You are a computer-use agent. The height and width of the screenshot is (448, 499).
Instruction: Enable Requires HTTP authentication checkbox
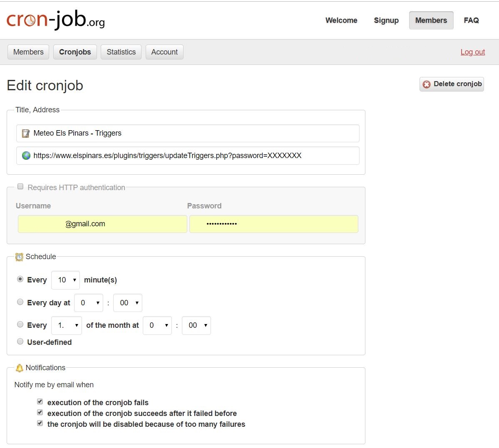pyautogui.click(x=20, y=187)
